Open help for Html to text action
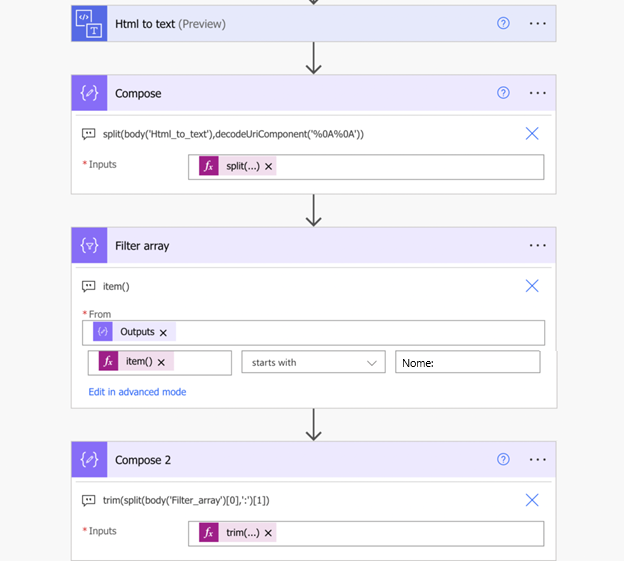The height and width of the screenshot is (561, 624). 503,23
